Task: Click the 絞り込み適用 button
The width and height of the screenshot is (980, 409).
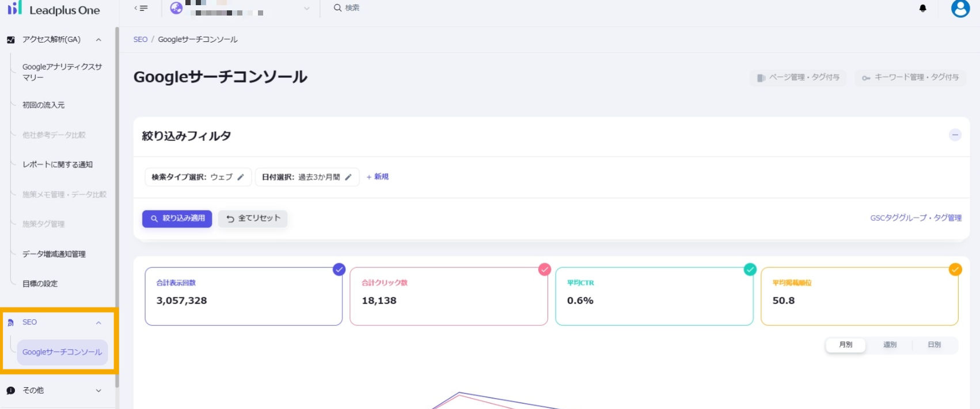Action: 177,219
